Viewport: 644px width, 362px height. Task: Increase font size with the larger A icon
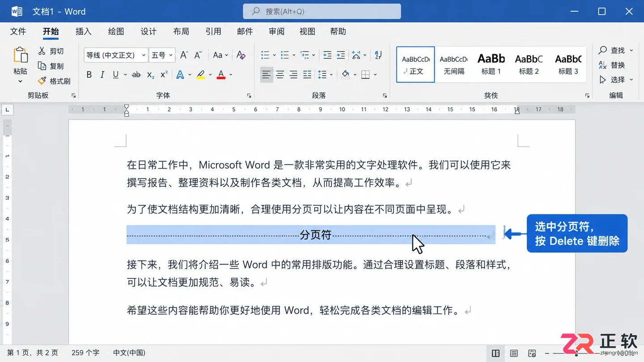tap(184, 55)
